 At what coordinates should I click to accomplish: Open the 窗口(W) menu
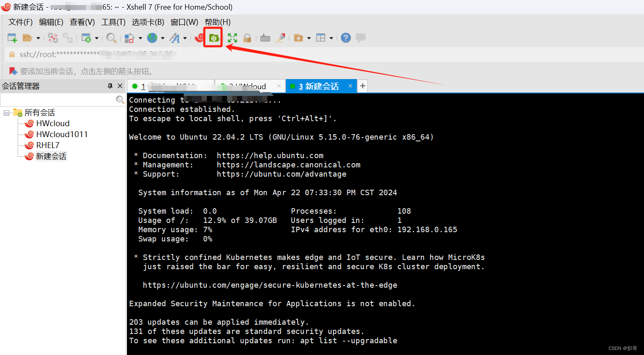pyautogui.click(x=185, y=22)
